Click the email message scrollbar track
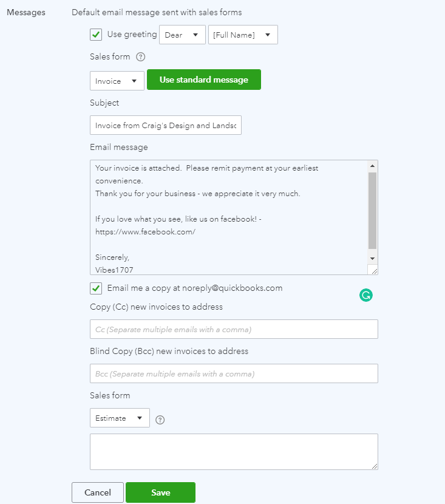 pyautogui.click(x=372, y=213)
